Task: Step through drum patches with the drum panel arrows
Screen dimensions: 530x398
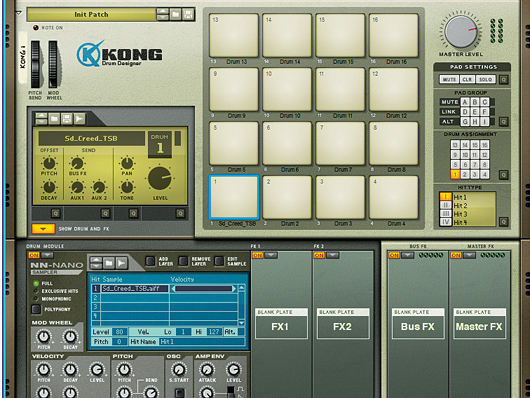Action: [x=41, y=118]
